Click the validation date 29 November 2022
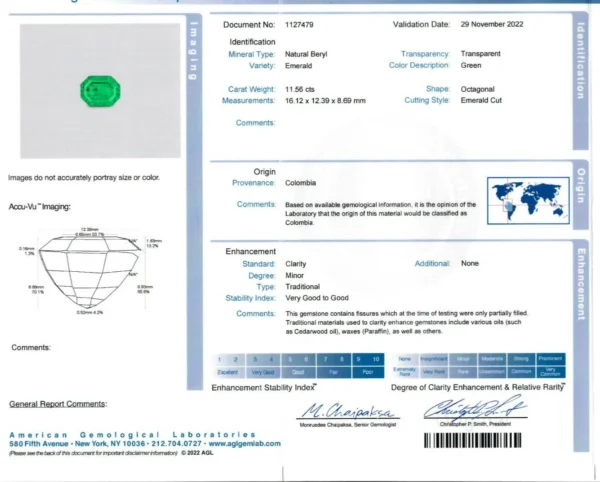The image size is (600, 482). (x=492, y=24)
